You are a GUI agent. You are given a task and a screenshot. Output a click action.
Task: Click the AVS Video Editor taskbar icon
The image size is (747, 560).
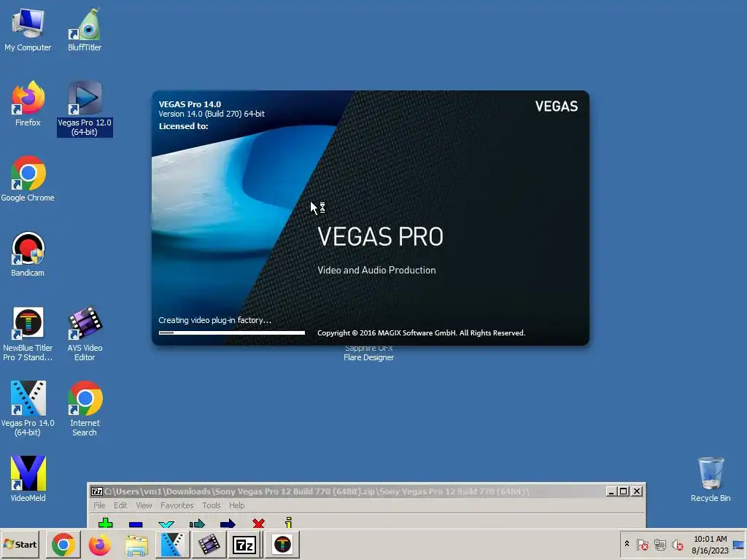point(209,545)
